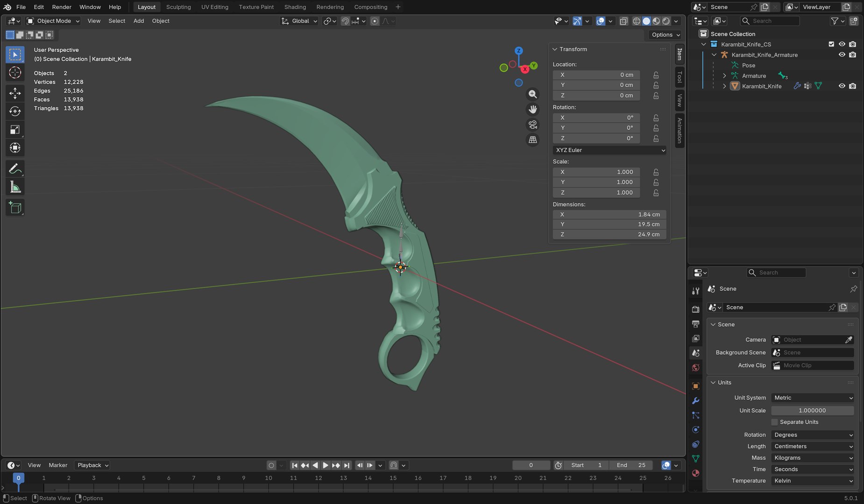Click the outliner Search field
Viewport: 864px width, 504px height.
tap(770, 21)
